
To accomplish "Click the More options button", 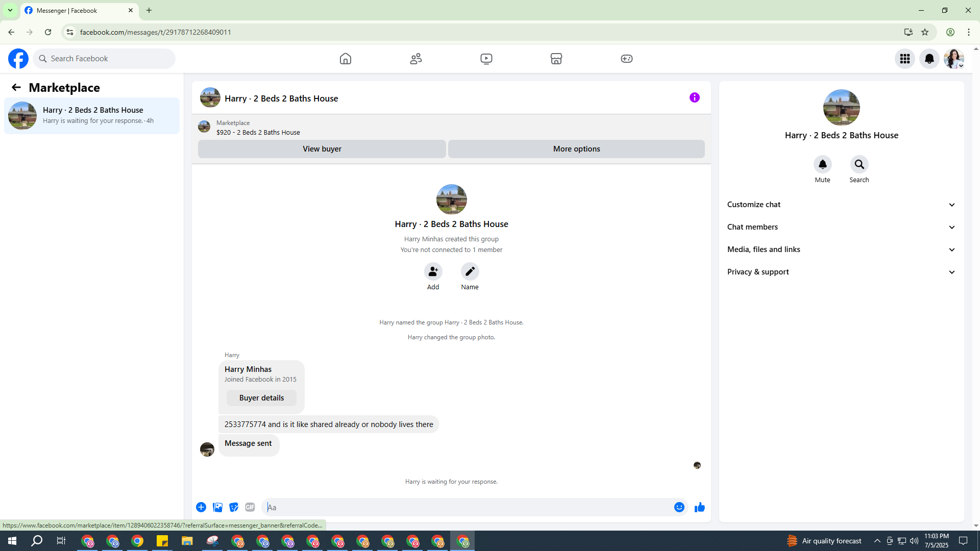I will click(576, 149).
